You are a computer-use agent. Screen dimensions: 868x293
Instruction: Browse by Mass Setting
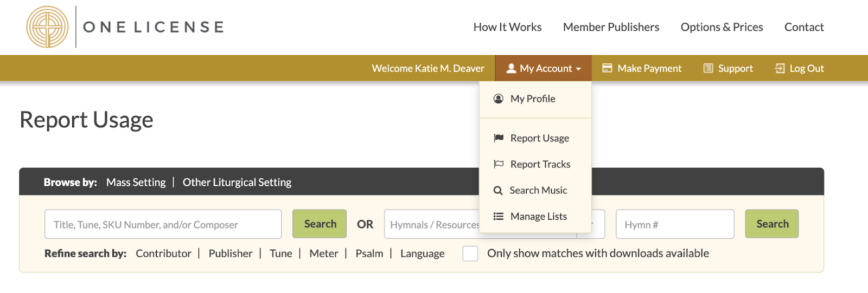[x=136, y=183]
